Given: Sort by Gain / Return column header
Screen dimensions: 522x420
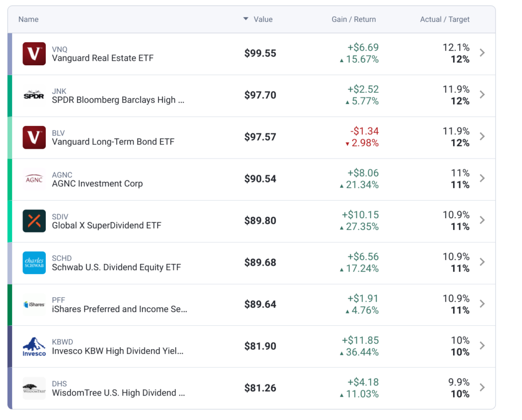Looking at the screenshot, I should (354, 19).
